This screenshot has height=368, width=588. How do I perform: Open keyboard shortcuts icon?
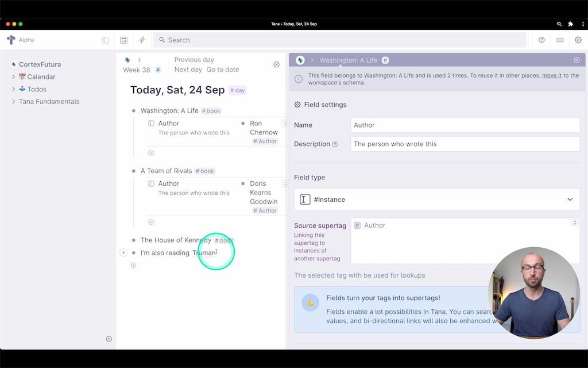point(560,40)
